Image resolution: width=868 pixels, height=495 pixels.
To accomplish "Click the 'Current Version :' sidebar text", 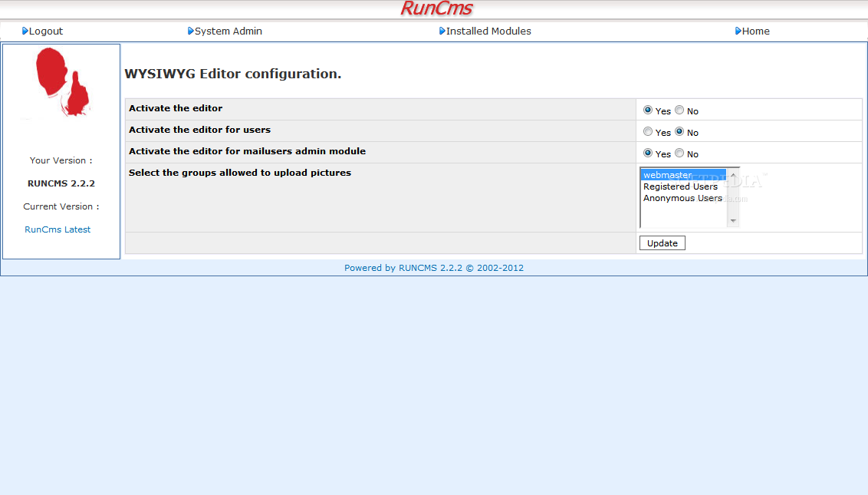I will pos(61,206).
